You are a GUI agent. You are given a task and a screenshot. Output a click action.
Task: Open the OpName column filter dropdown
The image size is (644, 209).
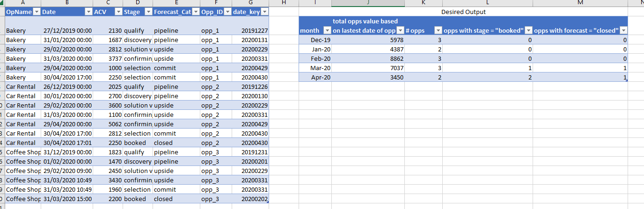(x=36, y=12)
